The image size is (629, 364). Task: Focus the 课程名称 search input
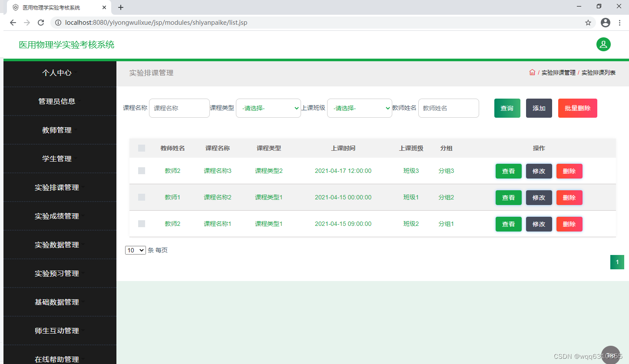click(179, 108)
